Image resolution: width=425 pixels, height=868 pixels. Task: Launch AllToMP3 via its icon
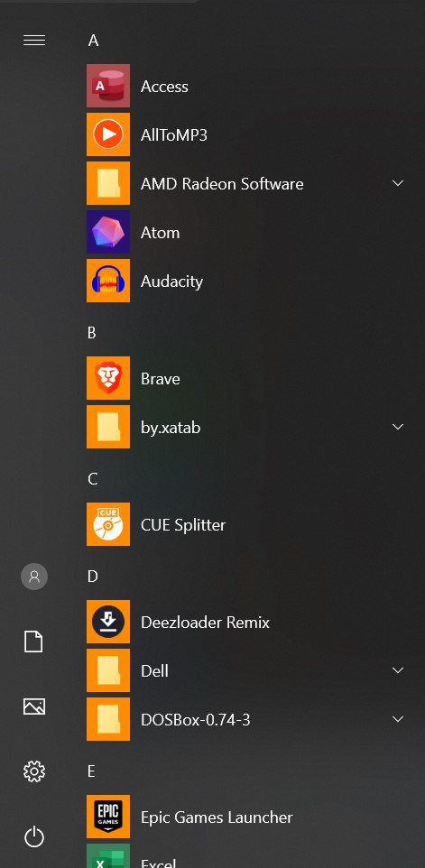(108, 134)
